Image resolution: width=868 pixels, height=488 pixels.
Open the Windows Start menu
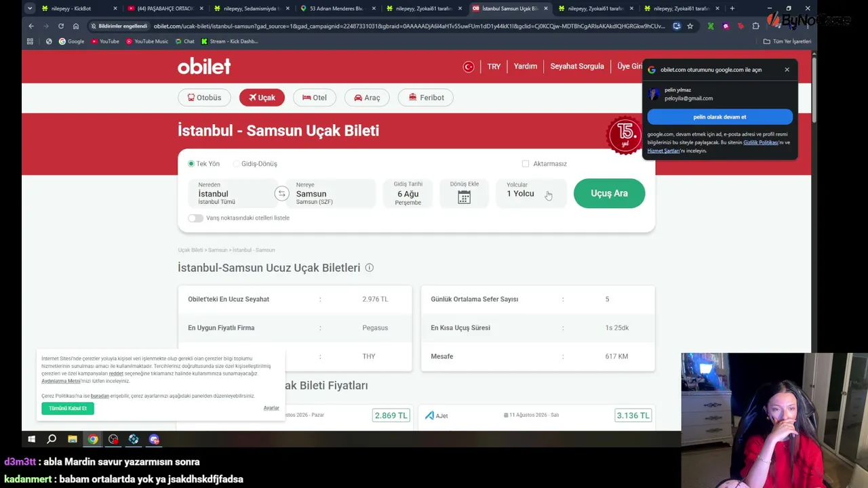pos(31,439)
